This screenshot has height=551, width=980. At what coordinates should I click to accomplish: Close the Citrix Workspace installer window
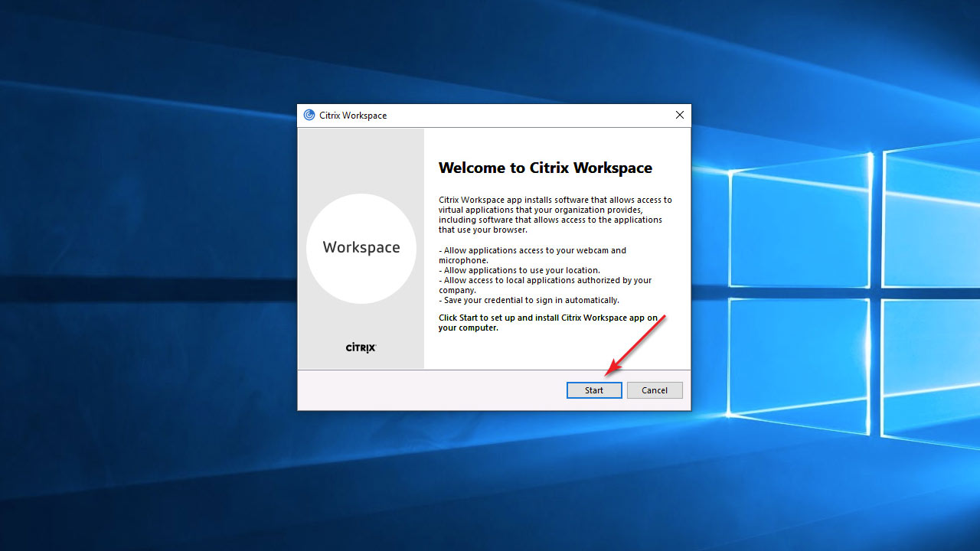point(679,116)
